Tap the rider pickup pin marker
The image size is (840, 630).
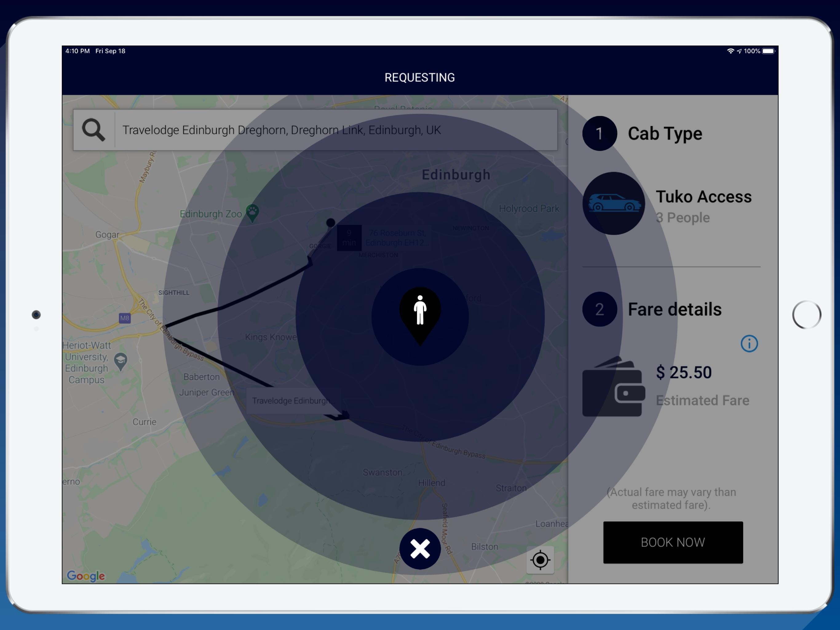pos(420,316)
